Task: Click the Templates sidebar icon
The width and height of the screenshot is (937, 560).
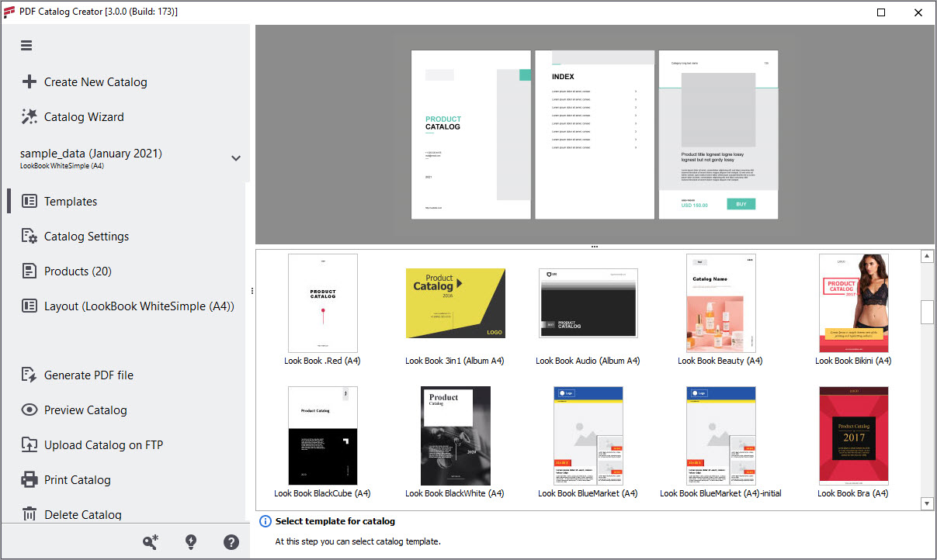Action: click(29, 201)
